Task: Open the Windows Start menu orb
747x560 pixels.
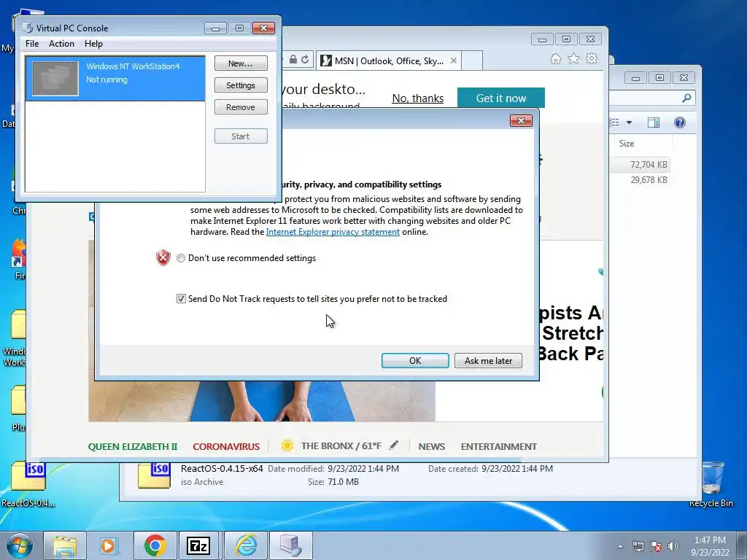Action: click(x=20, y=545)
